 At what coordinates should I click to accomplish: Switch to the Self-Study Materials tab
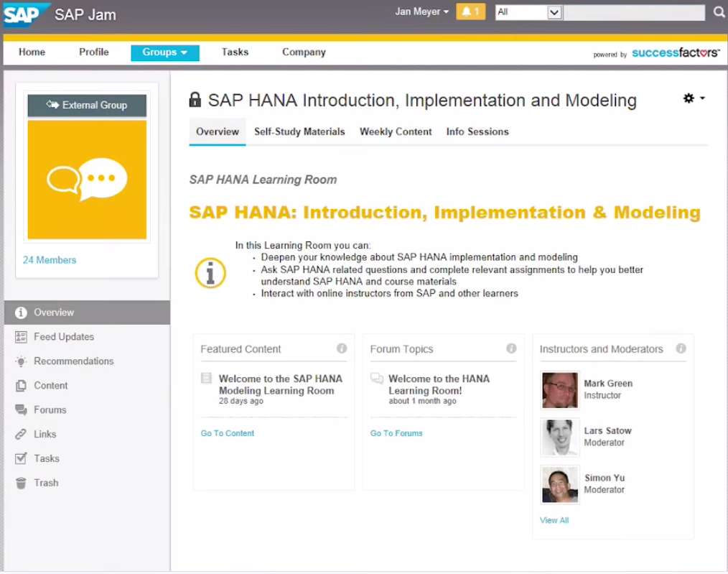pyautogui.click(x=299, y=132)
